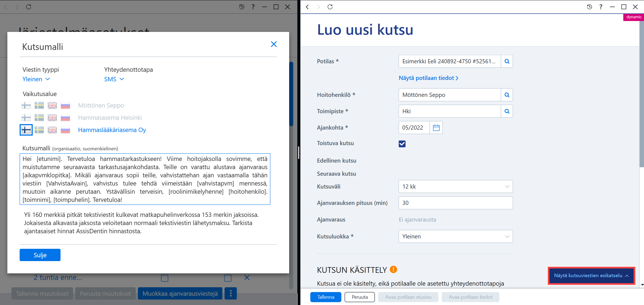Click the warning icon next to KUTSUN KÄSITTELY
This screenshot has width=644, height=305.
click(x=393, y=270)
